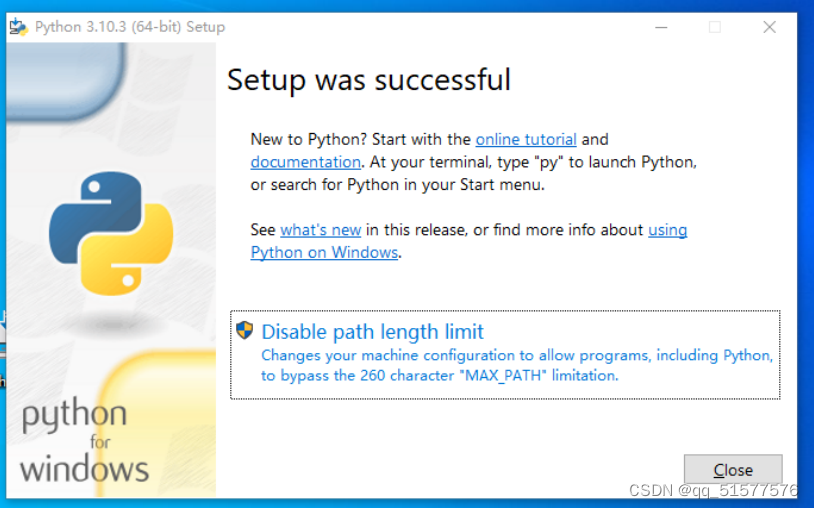Click the Python 3.10.3 (64-bit) Setup title text
This screenshot has height=508, width=814.
point(130,27)
